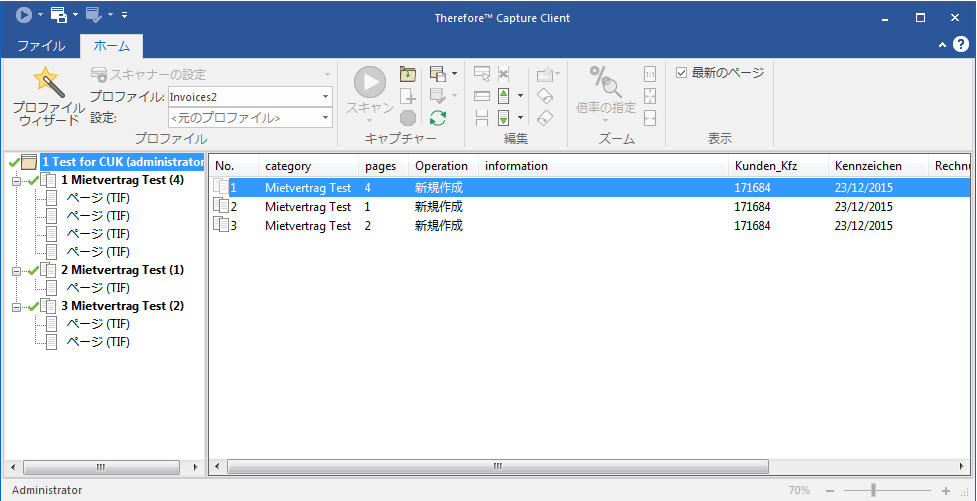Open dropdown arrow beside quick access save icon
Screen dimensions: 977x501
click(x=75, y=14)
